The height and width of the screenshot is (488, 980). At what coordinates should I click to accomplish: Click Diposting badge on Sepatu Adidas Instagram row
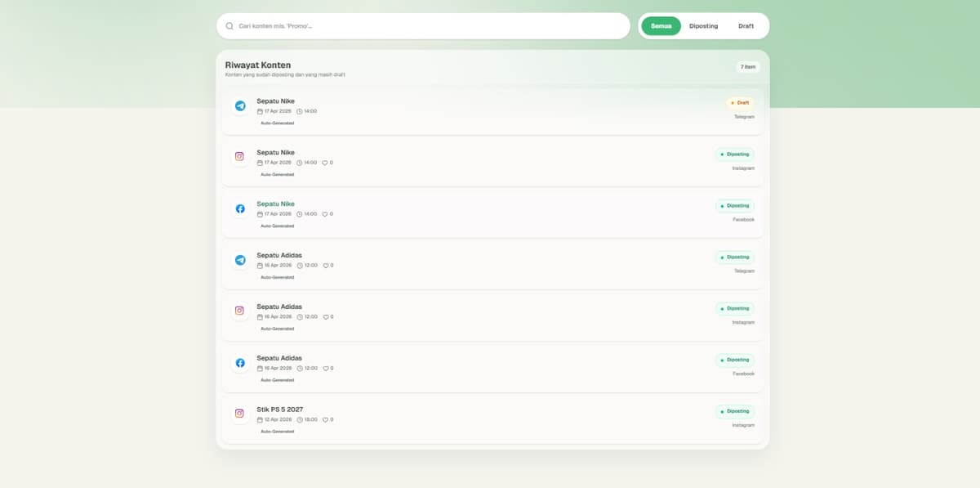pos(735,308)
